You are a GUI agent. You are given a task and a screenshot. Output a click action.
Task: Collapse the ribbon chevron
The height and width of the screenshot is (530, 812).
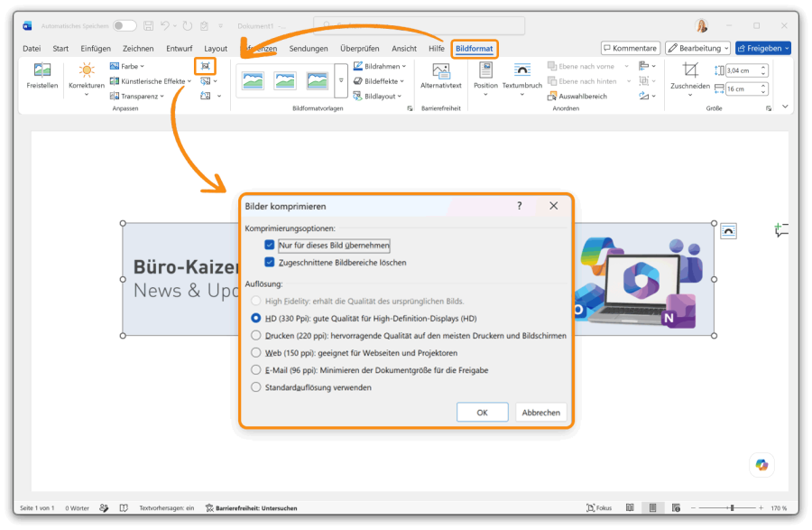click(785, 107)
